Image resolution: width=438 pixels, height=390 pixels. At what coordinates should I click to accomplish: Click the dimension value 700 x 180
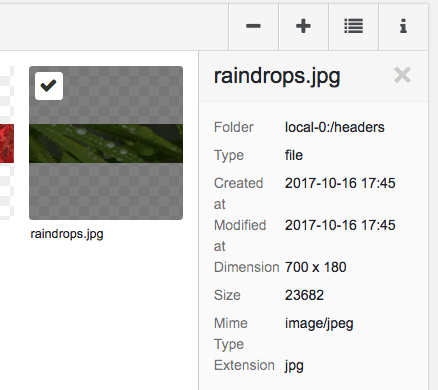point(315,267)
